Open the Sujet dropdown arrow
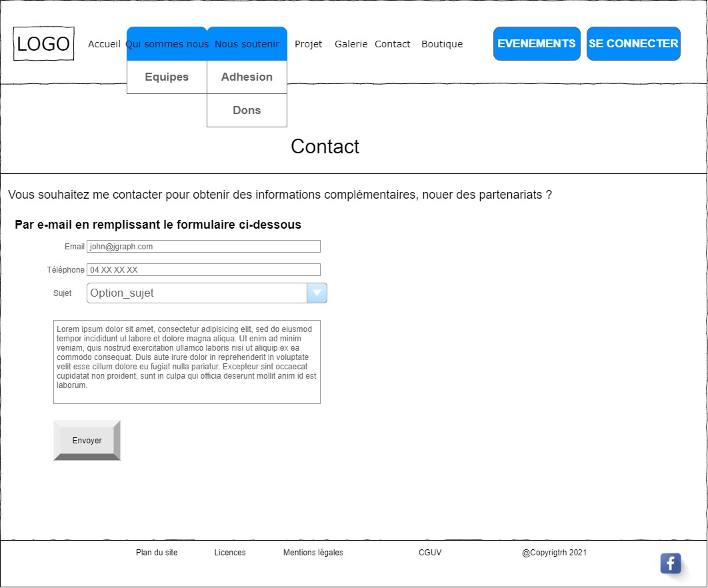Image resolution: width=708 pixels, height=588 pixels. click(x=317, y=293)
